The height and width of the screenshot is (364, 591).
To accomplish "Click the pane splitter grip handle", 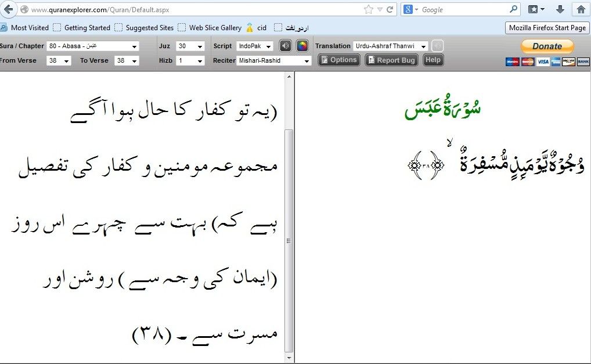I will click(x=289, y=241).
